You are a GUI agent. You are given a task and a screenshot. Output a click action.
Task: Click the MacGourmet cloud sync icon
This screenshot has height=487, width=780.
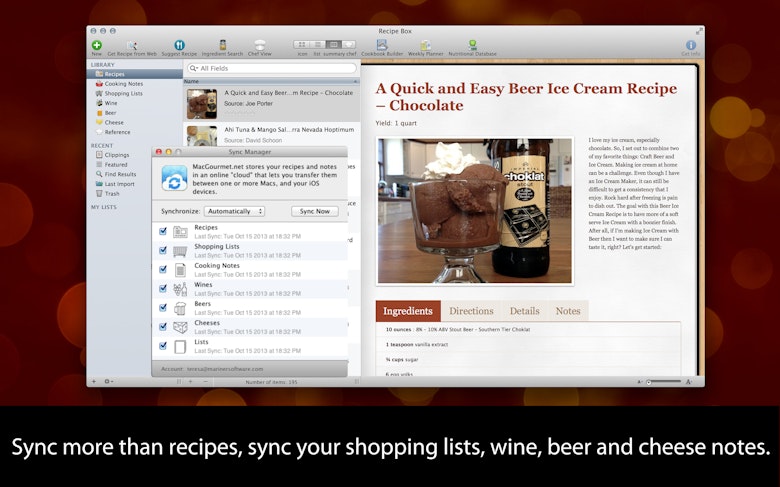point(174,178)
